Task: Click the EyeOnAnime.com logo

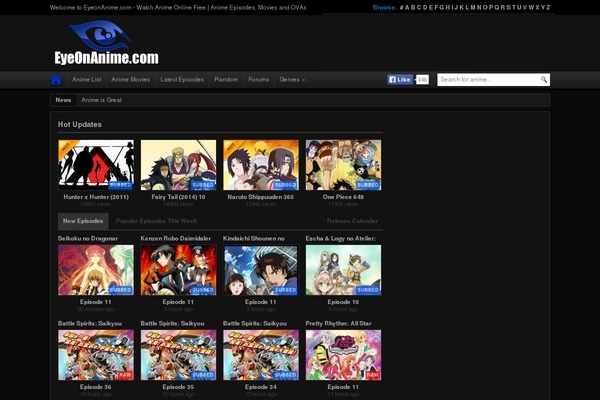Action: click(x=106, y=43)
